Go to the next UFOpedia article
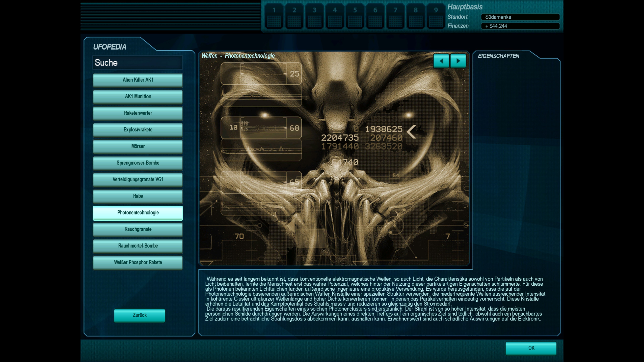Screen dimensions: 644x362 pyautogui.click(x=458, y=61)
